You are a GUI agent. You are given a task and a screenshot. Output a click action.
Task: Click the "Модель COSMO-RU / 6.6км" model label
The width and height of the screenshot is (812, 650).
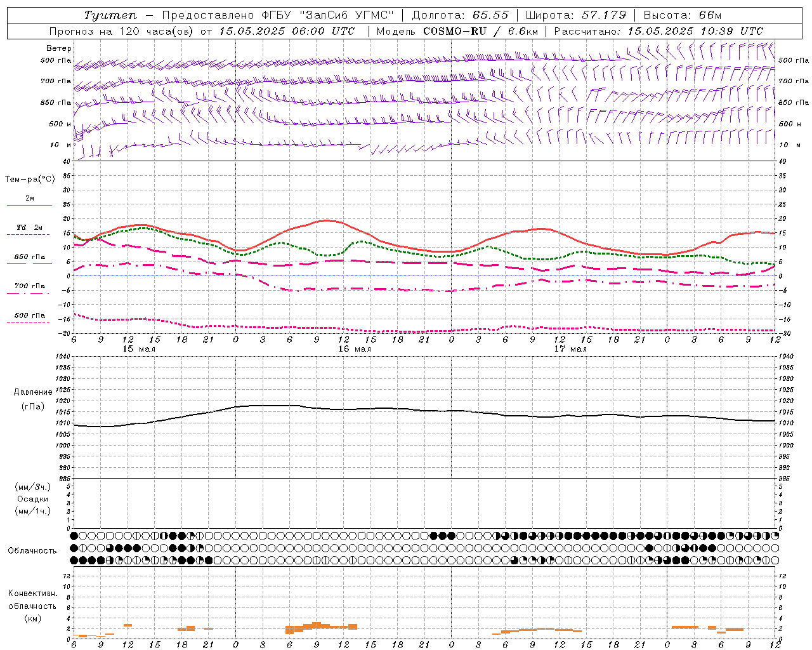coord(457,31)
